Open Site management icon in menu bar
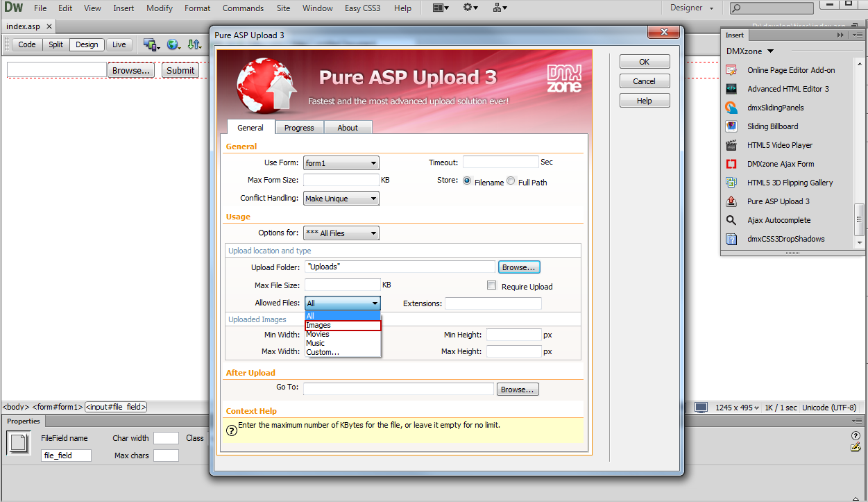 point(500,8)
